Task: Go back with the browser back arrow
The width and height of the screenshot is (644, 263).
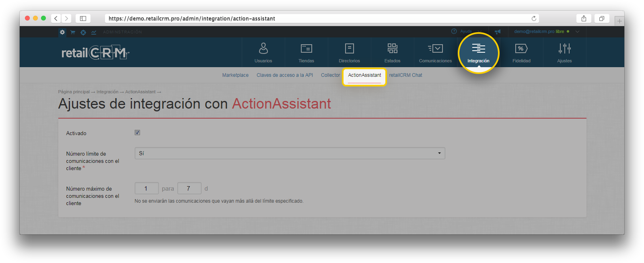Action: (56, 18)
